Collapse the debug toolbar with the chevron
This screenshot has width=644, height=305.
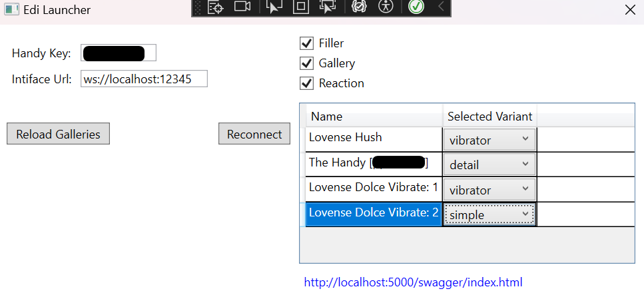[441, 7]
